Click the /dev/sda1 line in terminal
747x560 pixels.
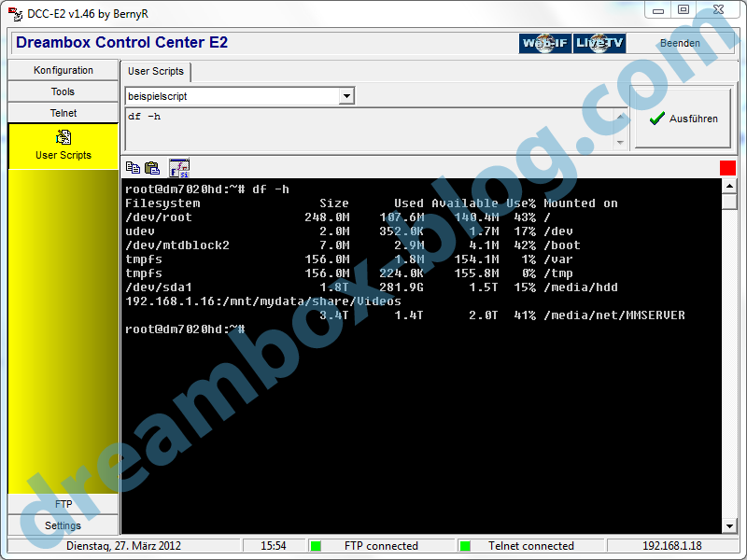pyautogui.click(x=371, y=287)
